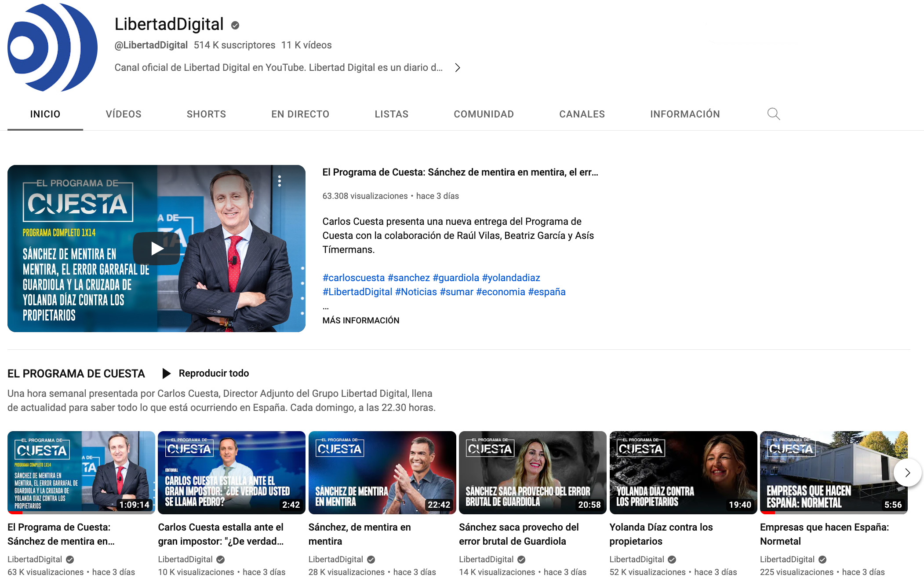Click the verified badge next to channel name

point(235,26)
